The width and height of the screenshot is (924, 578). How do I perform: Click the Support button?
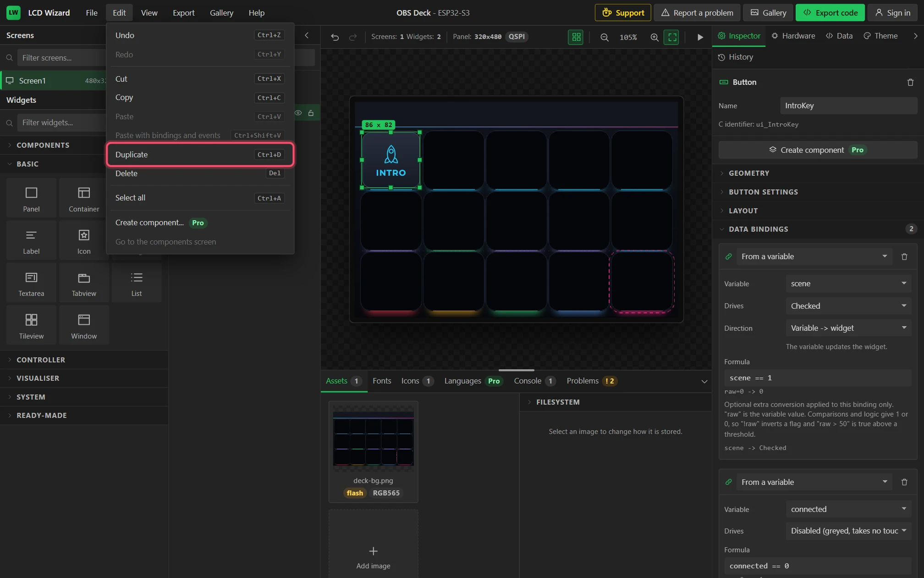(x=623, y=13)
